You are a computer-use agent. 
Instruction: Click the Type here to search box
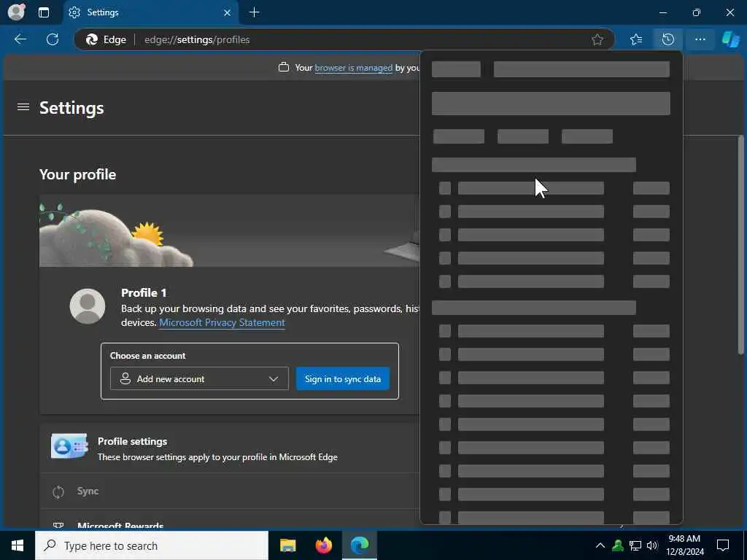click(152, 545)
